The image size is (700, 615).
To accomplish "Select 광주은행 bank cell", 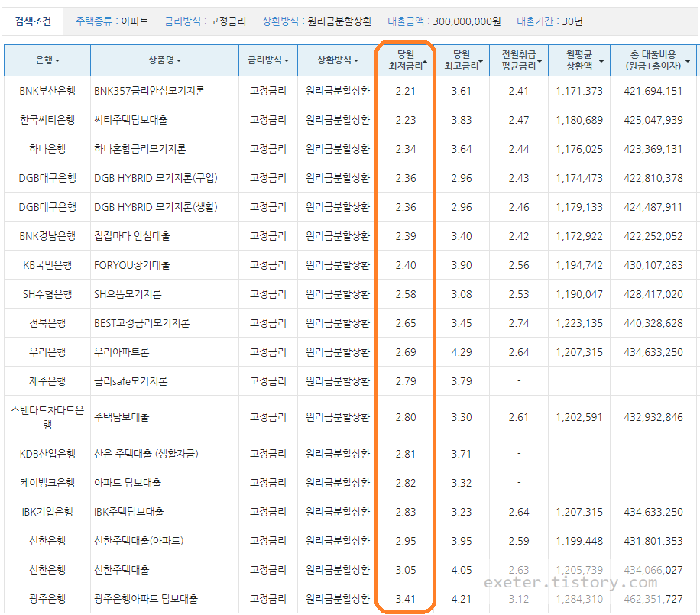I will [x=47, y=599].
